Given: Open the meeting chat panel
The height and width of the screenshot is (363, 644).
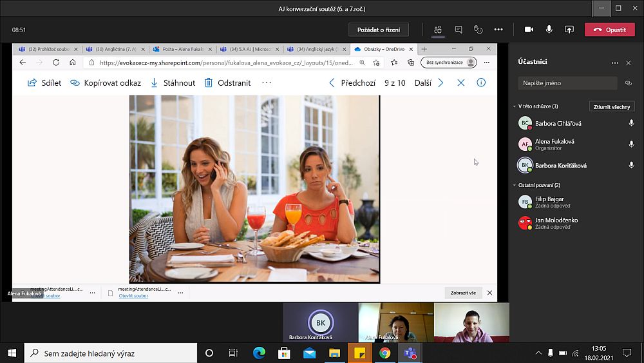Looking at the screenshot, I should tap(459, 30).
